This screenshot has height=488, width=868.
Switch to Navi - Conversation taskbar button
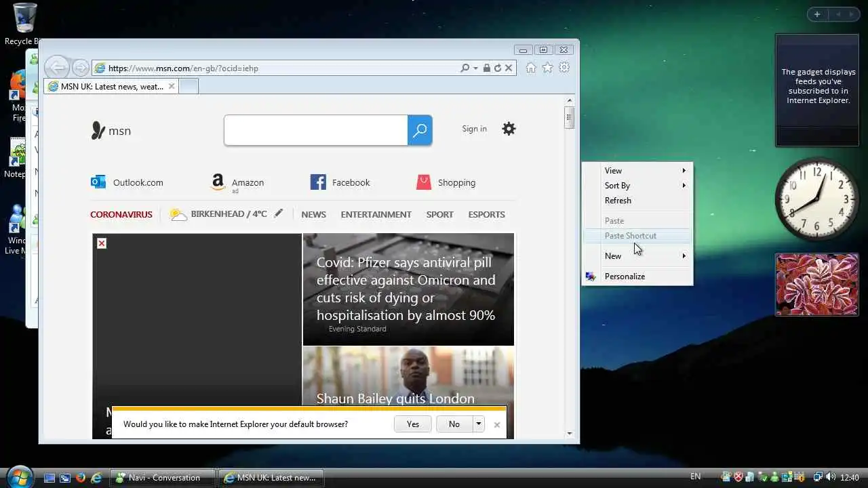(163, 478)
